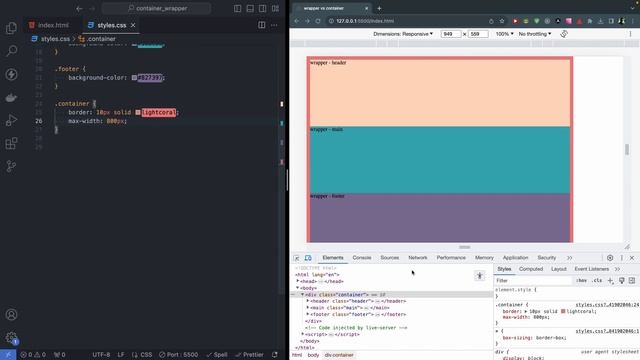Click the container_wrapper command center search
The image size is (640, 360).
[157, 8]
